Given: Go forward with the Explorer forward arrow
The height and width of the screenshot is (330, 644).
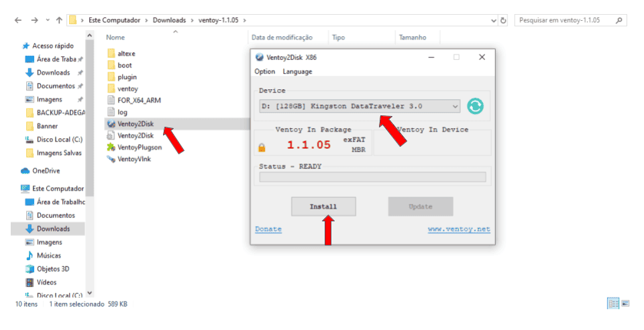Looking at the screenshot, I should point(34,20).
